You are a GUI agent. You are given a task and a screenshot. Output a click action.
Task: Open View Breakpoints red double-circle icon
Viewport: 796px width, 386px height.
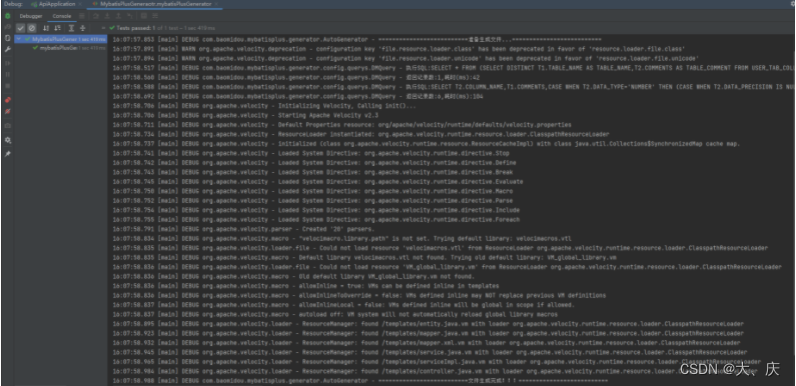click(x=8, y=100)
